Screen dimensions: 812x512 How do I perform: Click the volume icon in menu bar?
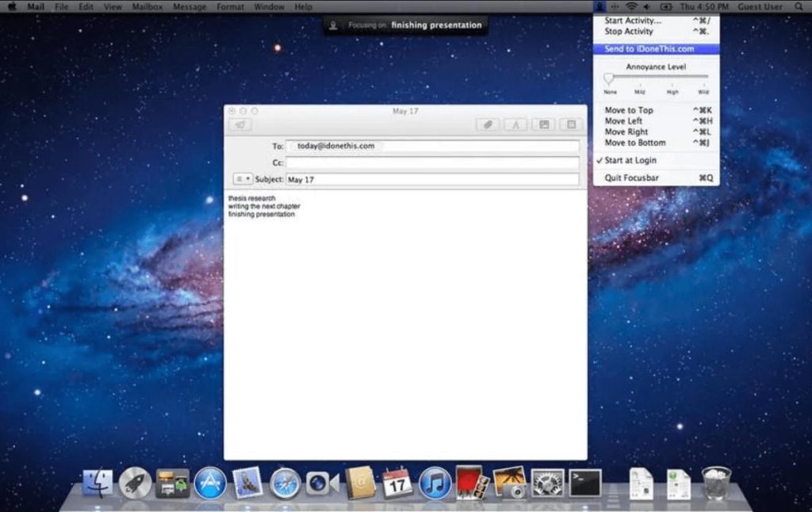(647, 6)
